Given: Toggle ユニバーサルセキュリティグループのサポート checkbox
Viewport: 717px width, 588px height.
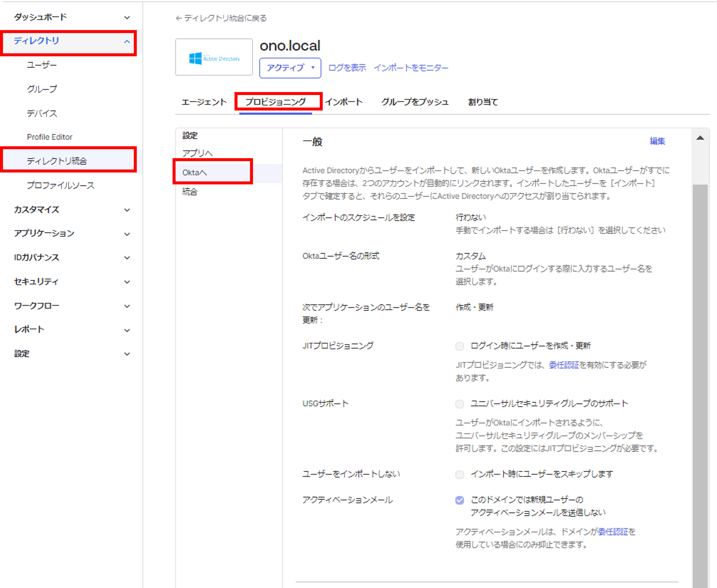Looking at the screenshot, I should [460, 404].
